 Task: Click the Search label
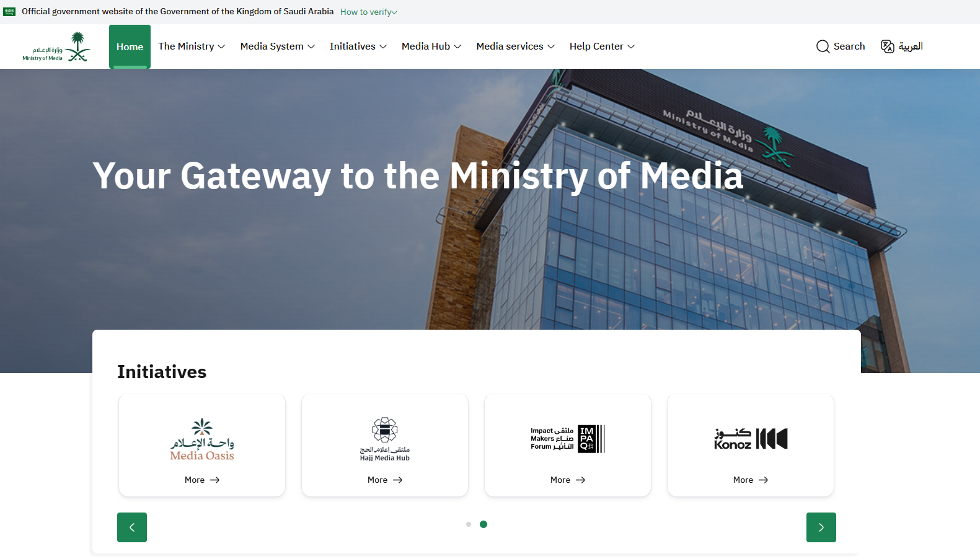tap(849, 46)
